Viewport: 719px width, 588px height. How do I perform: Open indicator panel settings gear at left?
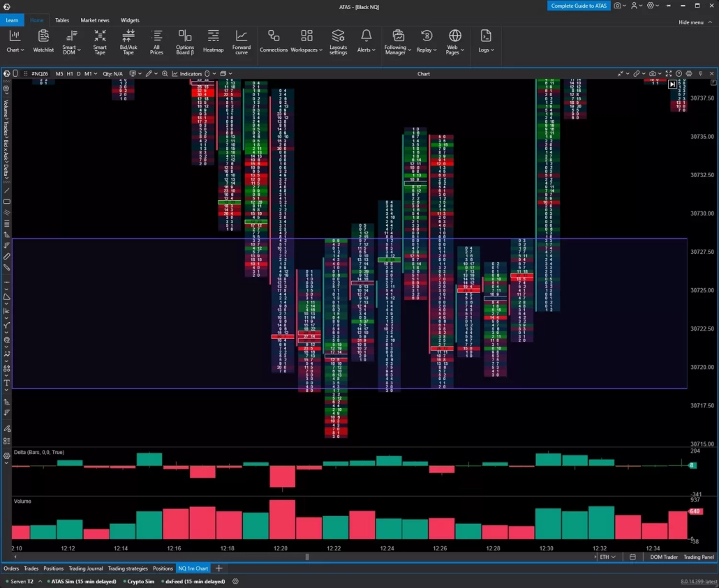6,456
